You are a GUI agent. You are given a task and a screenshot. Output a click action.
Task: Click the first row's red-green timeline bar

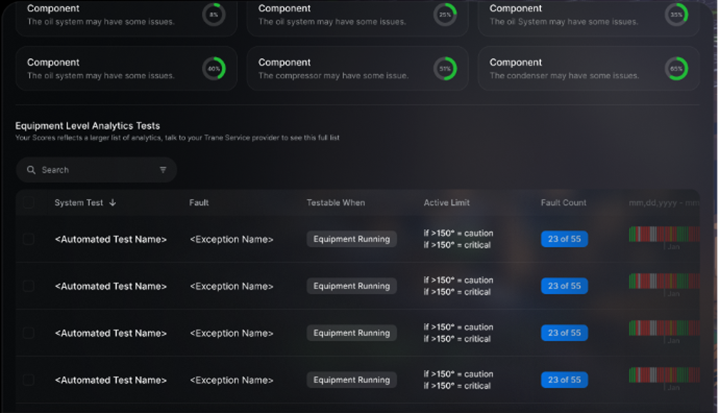point(664,234)
